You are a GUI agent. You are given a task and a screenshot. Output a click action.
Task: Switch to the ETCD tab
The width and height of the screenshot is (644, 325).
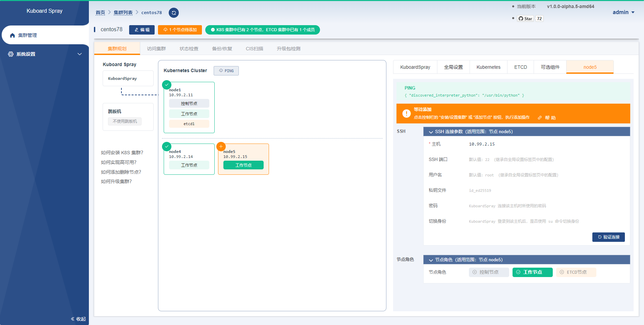[x=521, y=67]
